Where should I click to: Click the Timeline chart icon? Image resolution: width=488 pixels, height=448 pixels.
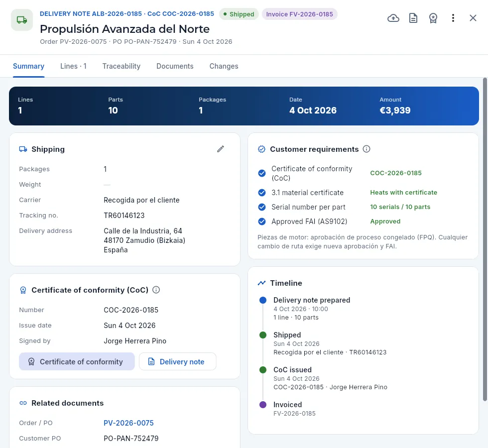(262, 283)
